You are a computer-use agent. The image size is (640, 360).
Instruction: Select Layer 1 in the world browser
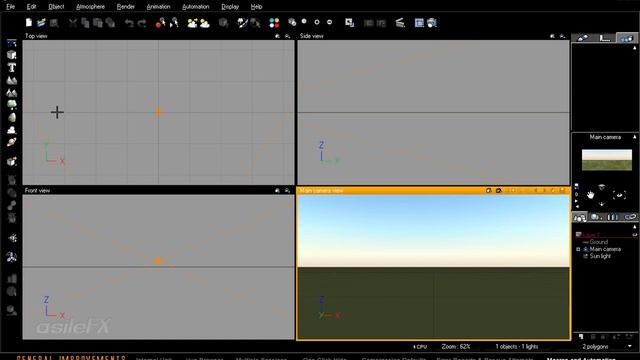pyautogui.click(x=591, y=235)
